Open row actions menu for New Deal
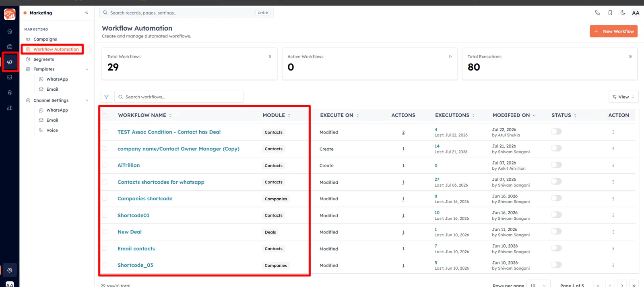644x287 pixels. click(613, 232)
